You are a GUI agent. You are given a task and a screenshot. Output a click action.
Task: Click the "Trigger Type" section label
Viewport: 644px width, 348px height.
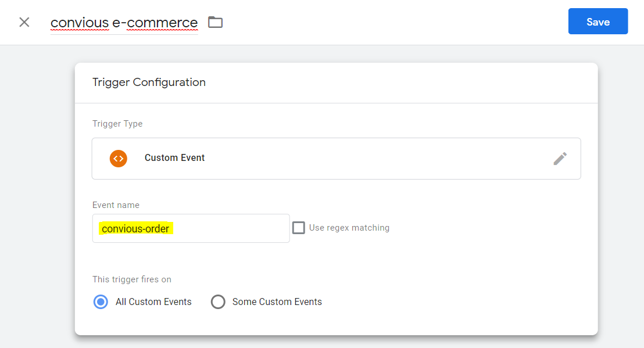tap(117, 124)
